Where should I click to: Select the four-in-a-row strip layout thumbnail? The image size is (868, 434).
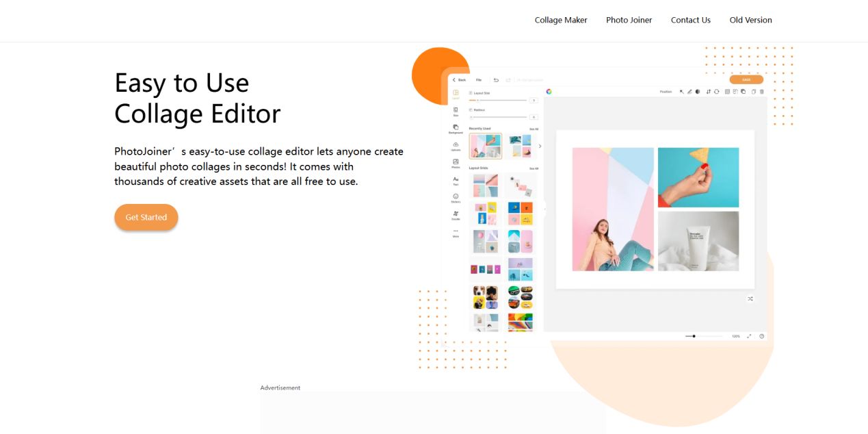(x=486, y=269)
